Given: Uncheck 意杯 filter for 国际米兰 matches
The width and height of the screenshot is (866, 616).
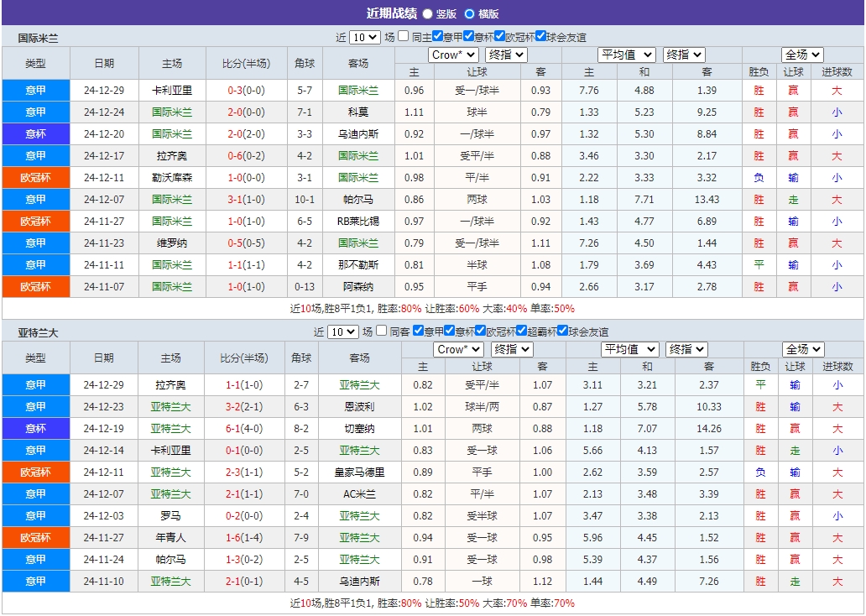Looking at the screenshot, I should pyautogui.click(x=469, y=37).
